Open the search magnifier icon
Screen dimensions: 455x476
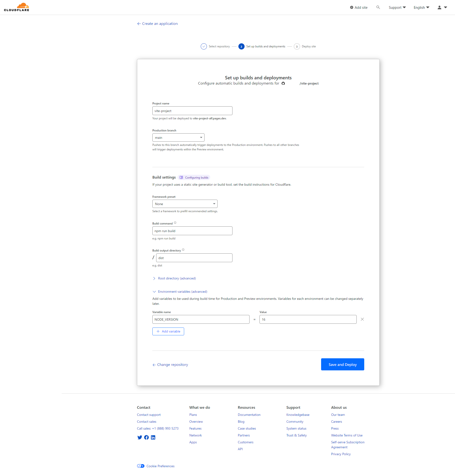378,7
